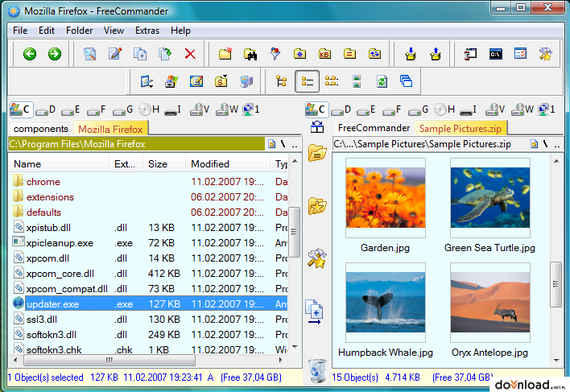Open the recycle bin icon between panels
This screenshot has width=570, height=392.
[317, 370]
